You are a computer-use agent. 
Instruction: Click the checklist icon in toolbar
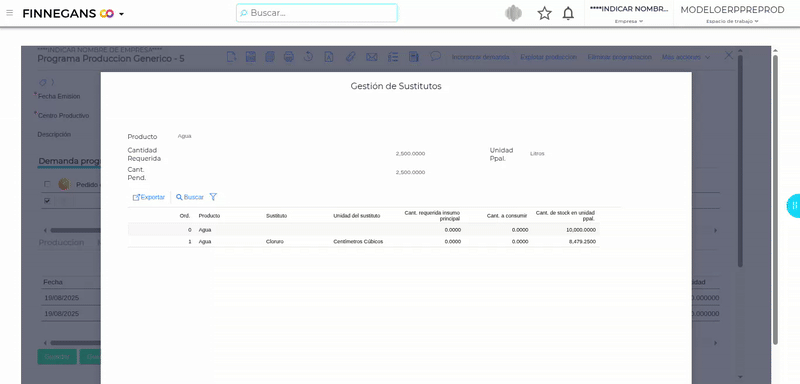[393, 57]
